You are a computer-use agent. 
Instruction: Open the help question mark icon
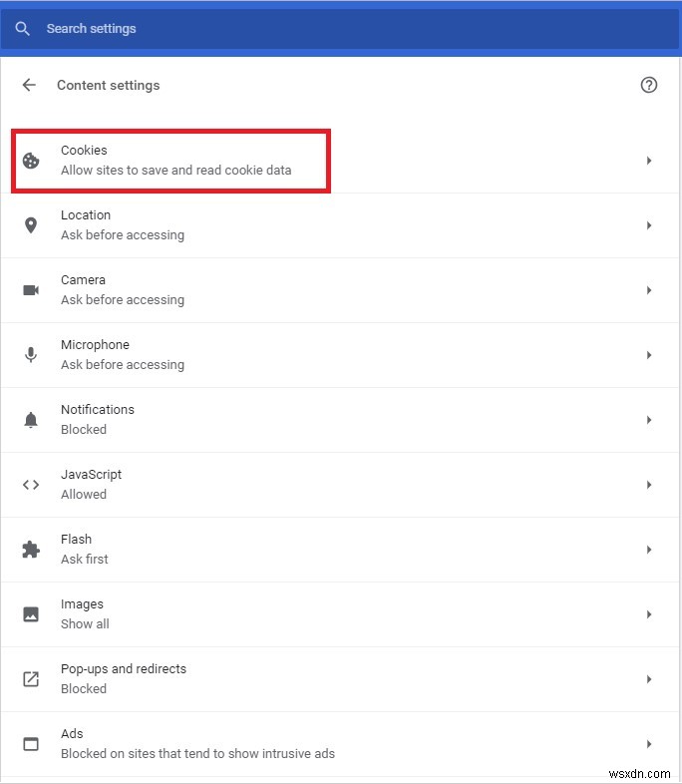coord(648,85)
